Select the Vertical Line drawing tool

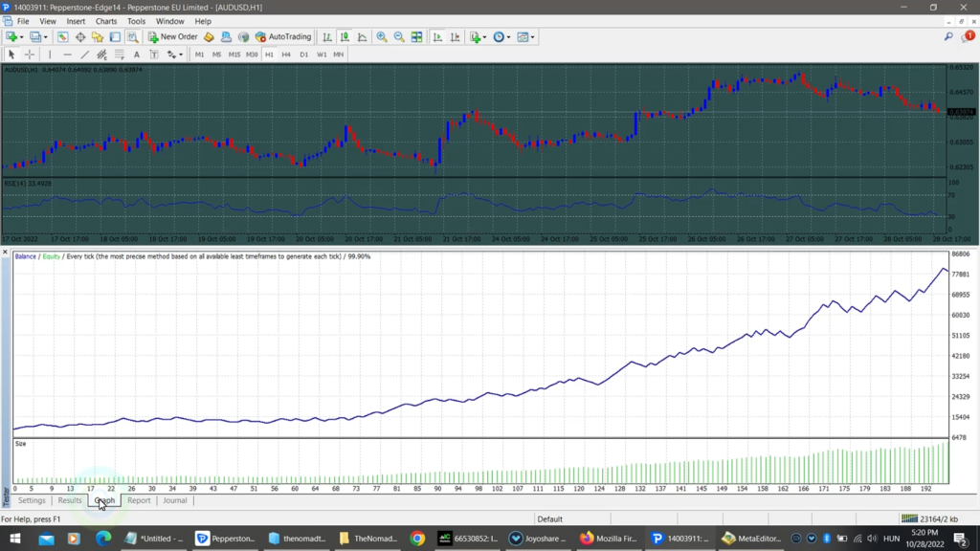[50, 55]
